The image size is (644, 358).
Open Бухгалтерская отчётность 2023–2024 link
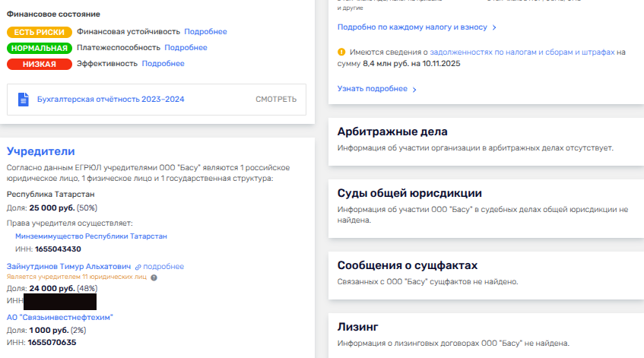point(111,100)
